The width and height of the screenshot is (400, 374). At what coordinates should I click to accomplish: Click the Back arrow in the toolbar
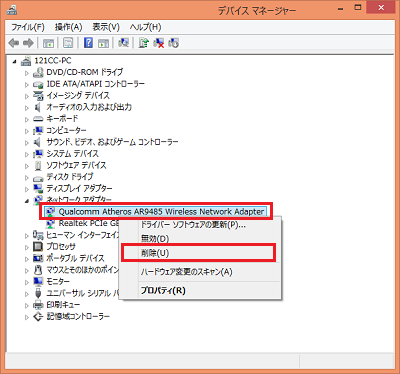(x=14, y=43)
